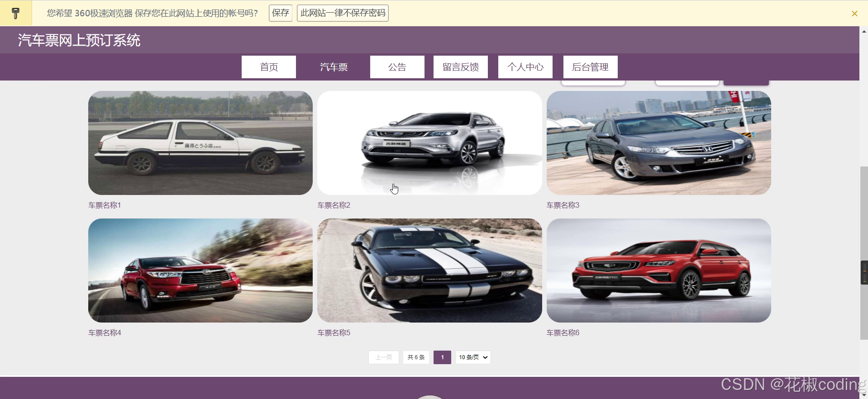Click the page vertical scrollbar thumb
Screen dimensions: 868x399
pyautogui.click(x=864, y=253)
